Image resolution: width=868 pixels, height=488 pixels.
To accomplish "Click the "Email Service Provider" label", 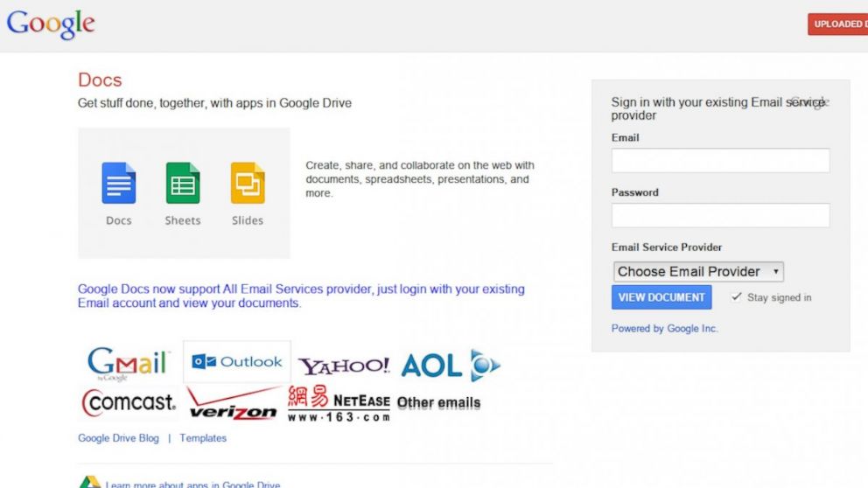I will pyautogui.click(x=667, y=247).
